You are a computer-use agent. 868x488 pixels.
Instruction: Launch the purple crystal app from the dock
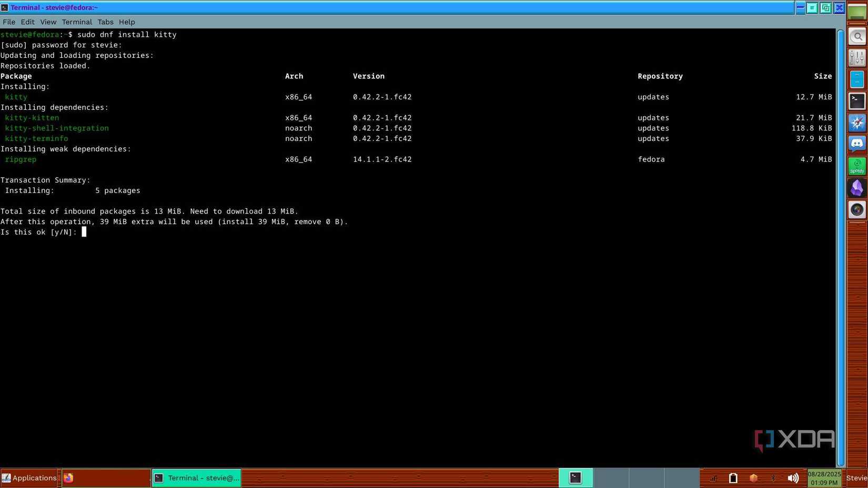pos(856,188)
